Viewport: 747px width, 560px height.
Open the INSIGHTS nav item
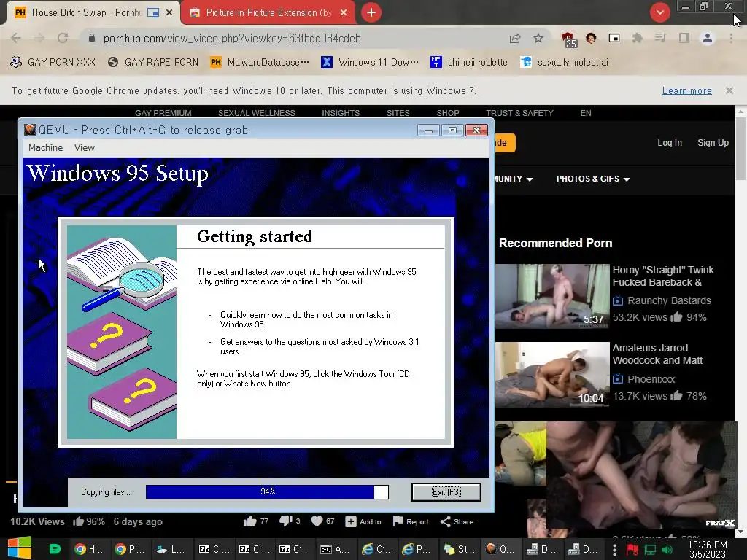pos(341,113)
